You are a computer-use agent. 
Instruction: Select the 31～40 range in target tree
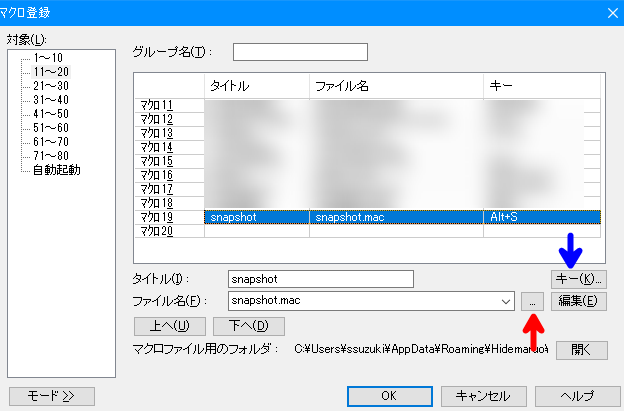point(51,99)
